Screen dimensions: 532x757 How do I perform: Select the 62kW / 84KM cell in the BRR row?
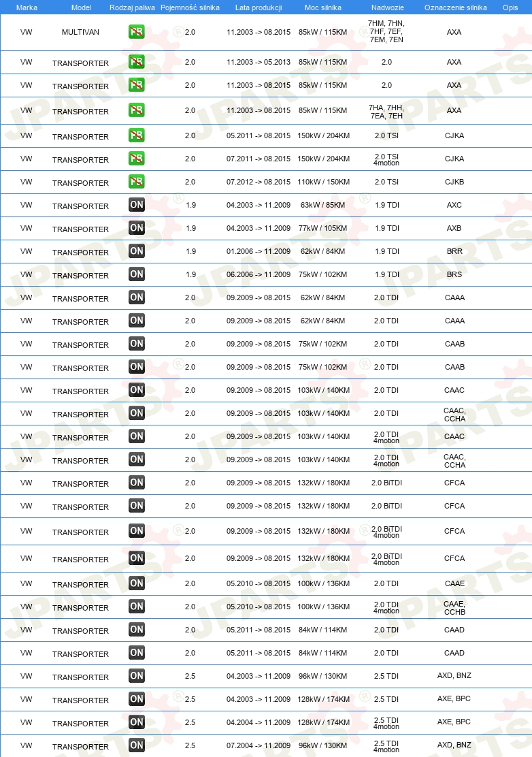322,251
